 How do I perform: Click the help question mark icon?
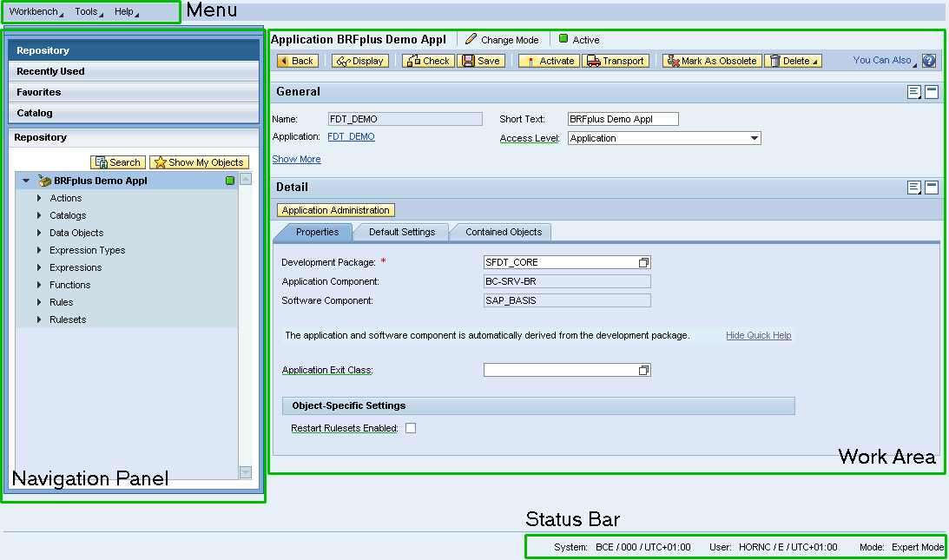pos(929,61)
